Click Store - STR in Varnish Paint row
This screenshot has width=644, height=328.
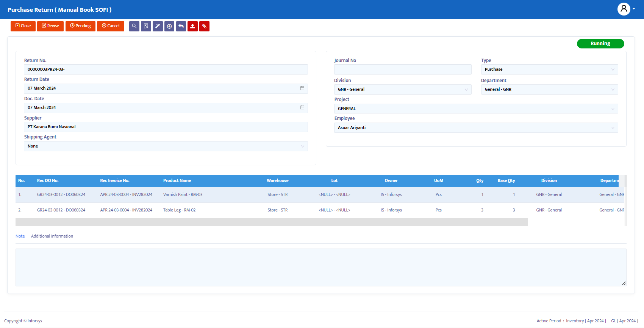[278, 194]
